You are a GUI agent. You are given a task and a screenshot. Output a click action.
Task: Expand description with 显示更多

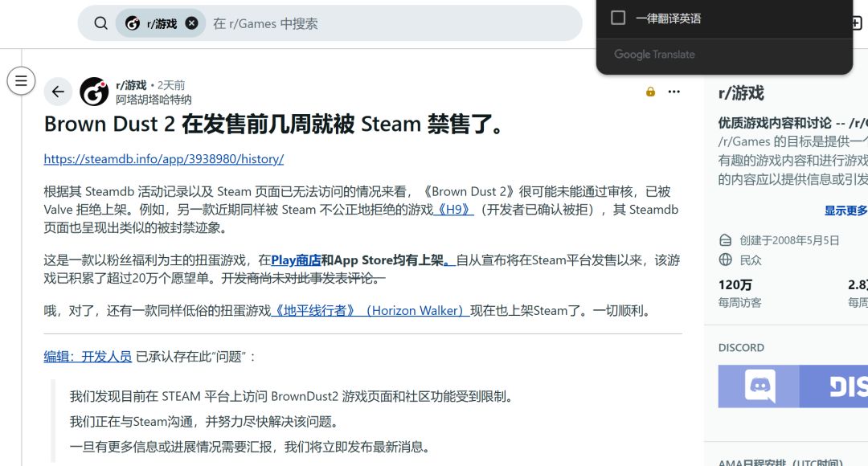point(845,211)
